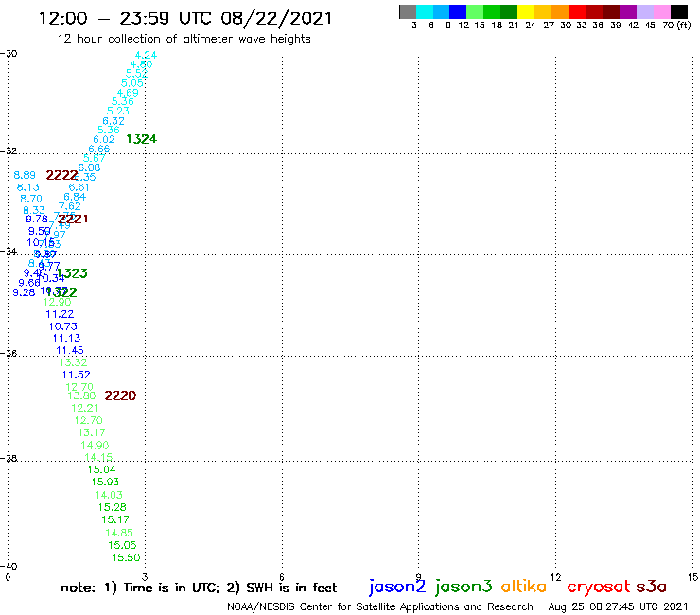Click the wave height value 14.03
Image resolution: width=700 pixels, height=615 pixels.
click(x=109, y=495)
